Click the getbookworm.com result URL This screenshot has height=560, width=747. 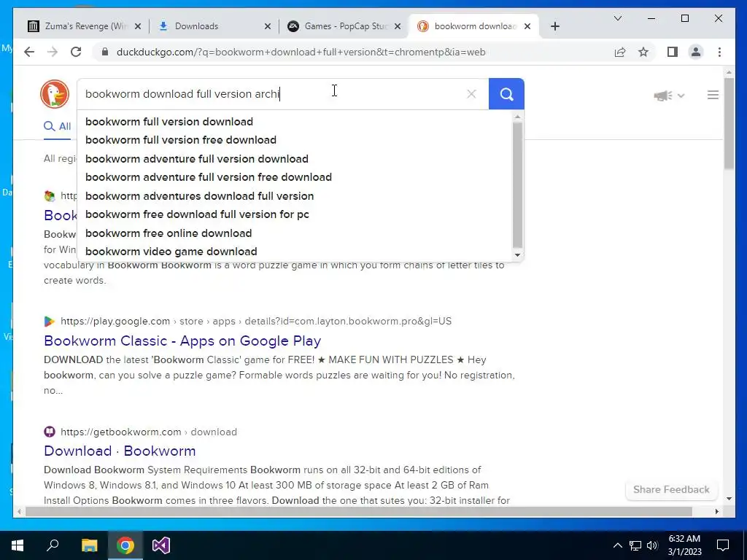click(x=149, y=432)
